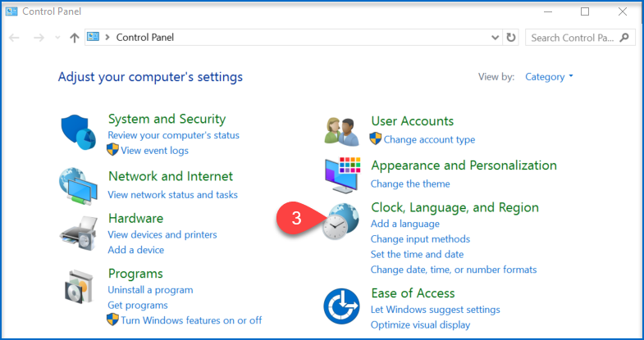Click Change input methods link
The width and height of the screenshot is (644, 340).
[x=420, y=239]
